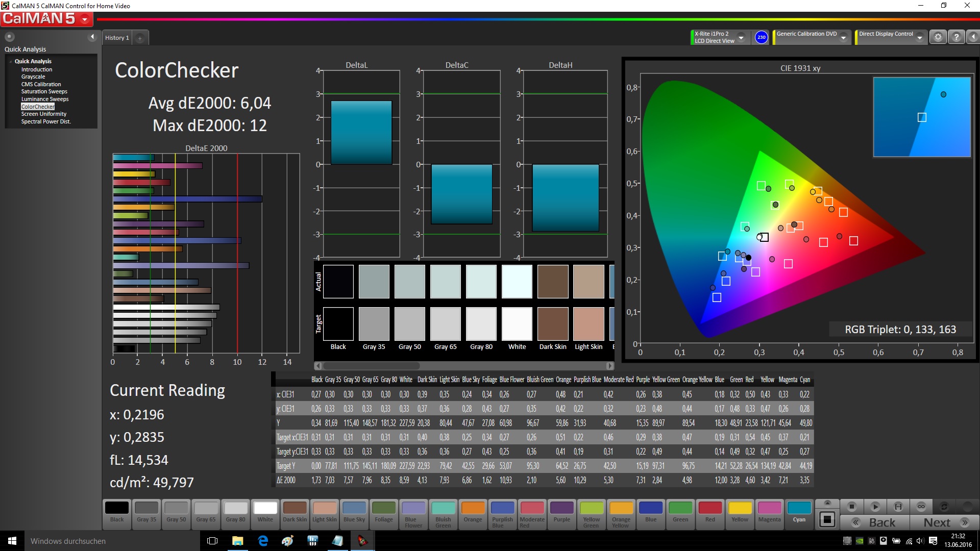The width and height of the screenshot is (980, 551).
Task: Select the Bluish Green color swatch
Action: pyautogui.click(x=443, y=513)
